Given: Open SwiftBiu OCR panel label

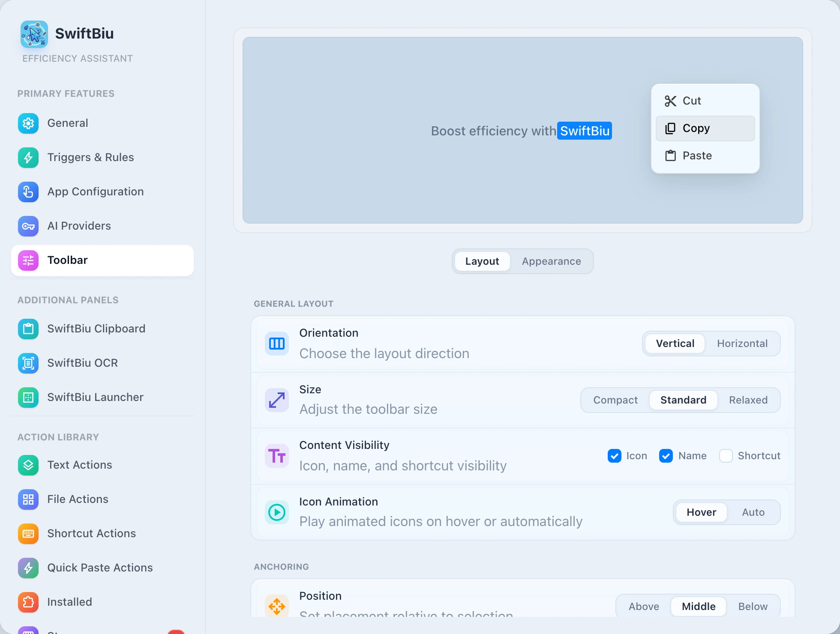Looking at the screenshot, I should click(83, 363).
